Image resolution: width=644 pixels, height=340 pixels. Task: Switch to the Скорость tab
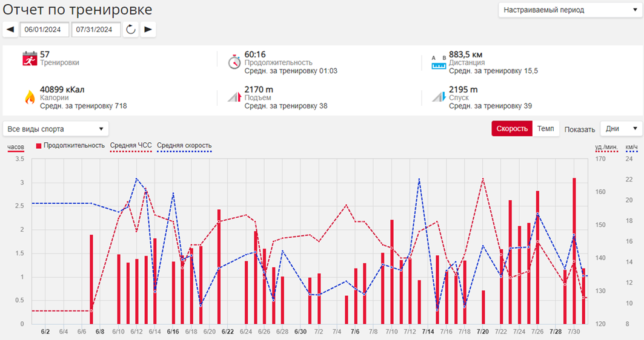(512, 129)
